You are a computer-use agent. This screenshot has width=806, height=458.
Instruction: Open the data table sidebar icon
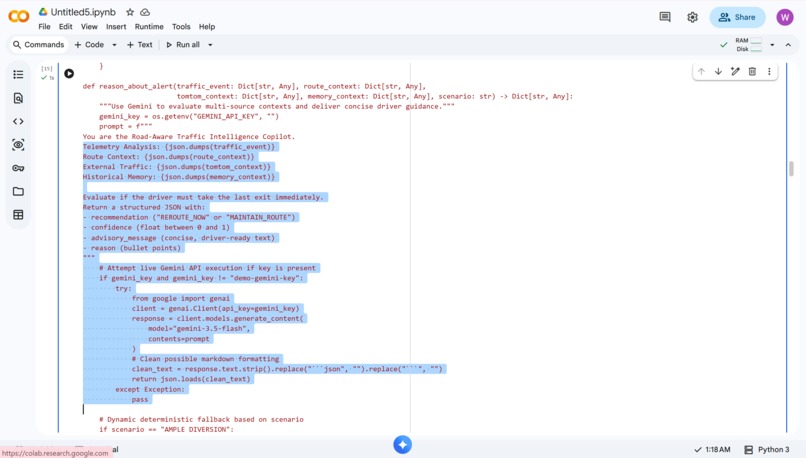pyautogui.click(x=18, y=215)
